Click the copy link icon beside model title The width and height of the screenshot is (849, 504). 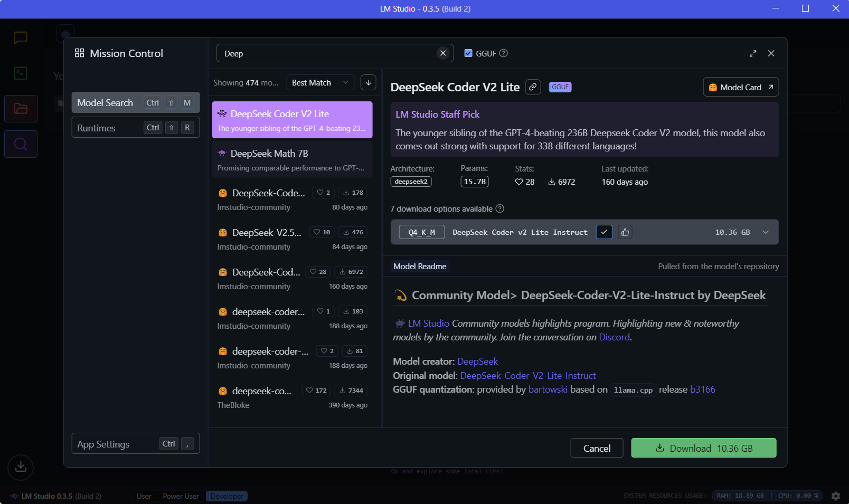[533, 87]
